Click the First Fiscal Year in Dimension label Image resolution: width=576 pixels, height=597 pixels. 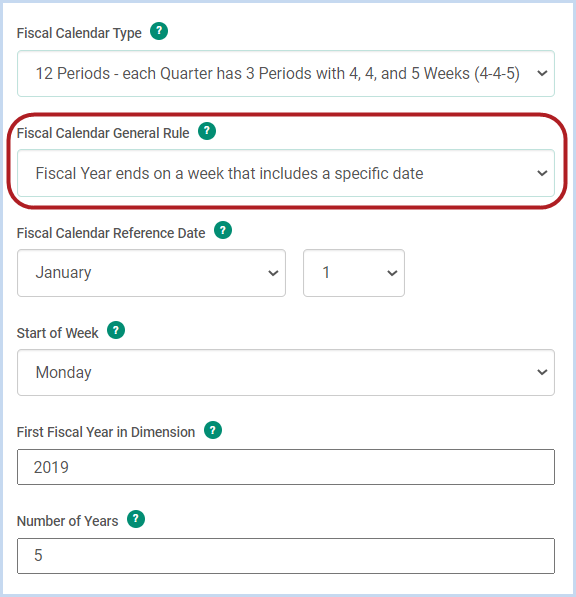pos(106,433)
